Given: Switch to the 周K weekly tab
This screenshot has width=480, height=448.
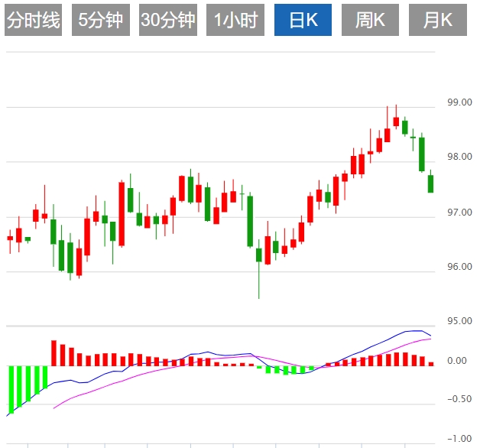Looking at the screenshot, I should pos(371,20).
